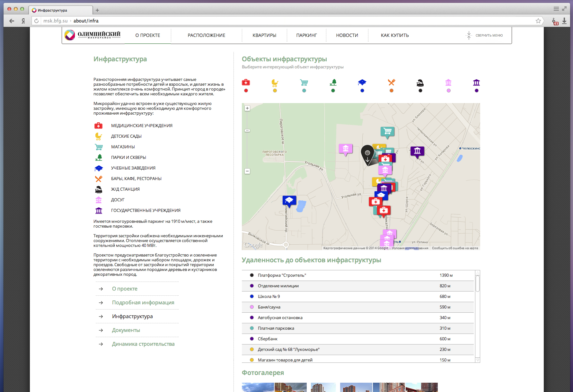Toggle the orange dot under restaurants icon
This screenshot has height=392, width=573.
pos(391,91)
